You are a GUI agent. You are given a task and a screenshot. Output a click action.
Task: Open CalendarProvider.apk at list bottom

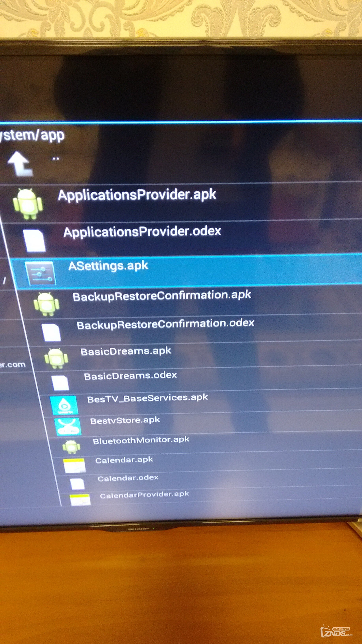pyautogui.click(x=144, y=495)
